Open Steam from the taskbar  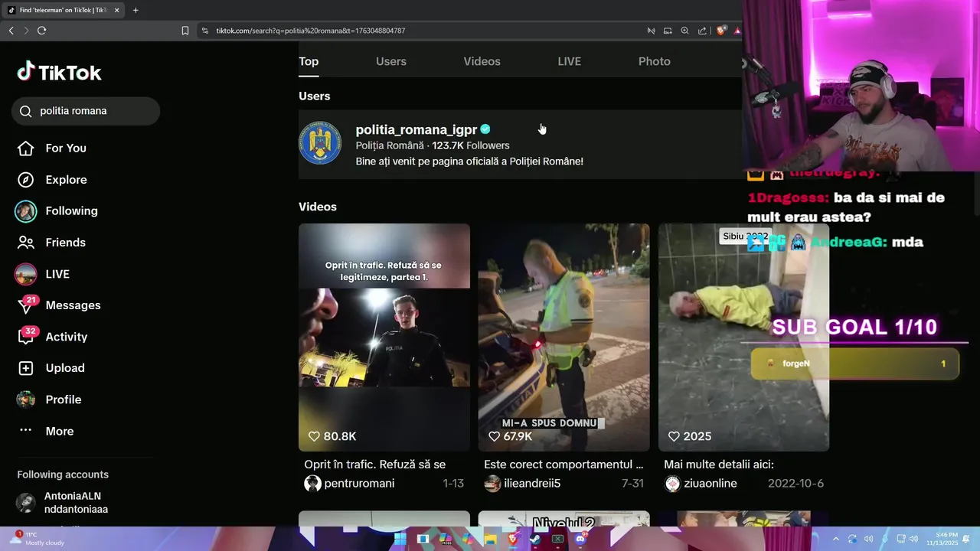[534, 539]
